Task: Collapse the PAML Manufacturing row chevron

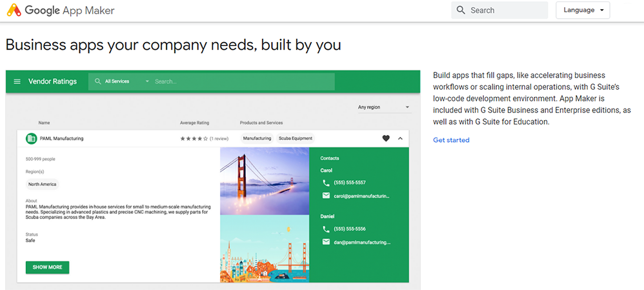Action: click(401, 139)
